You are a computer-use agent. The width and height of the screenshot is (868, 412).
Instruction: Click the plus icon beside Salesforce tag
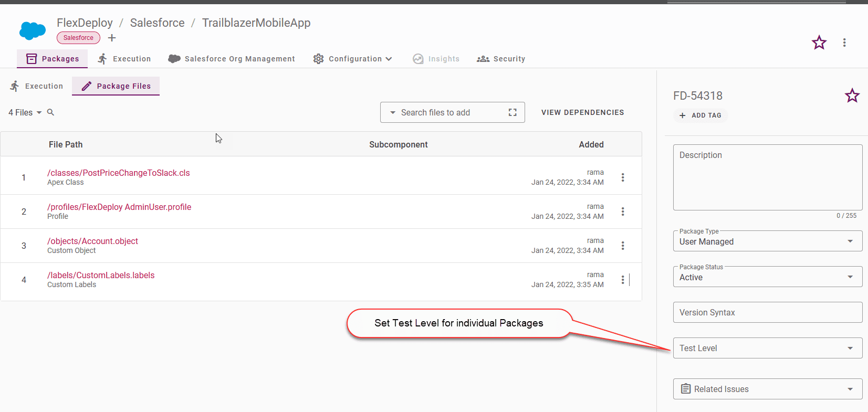pyautogui.click(x=112, y=38)
